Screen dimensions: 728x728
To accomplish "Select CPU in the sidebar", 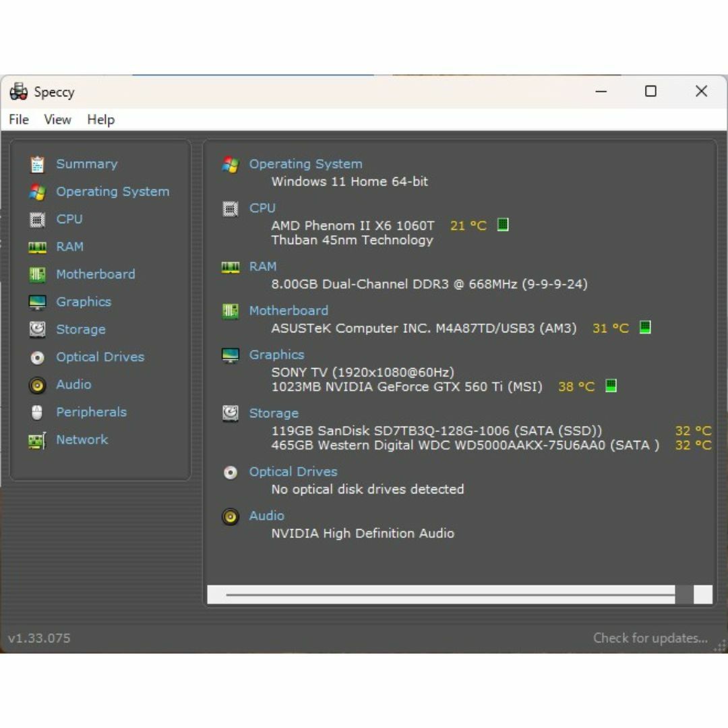I will (69, 219).
